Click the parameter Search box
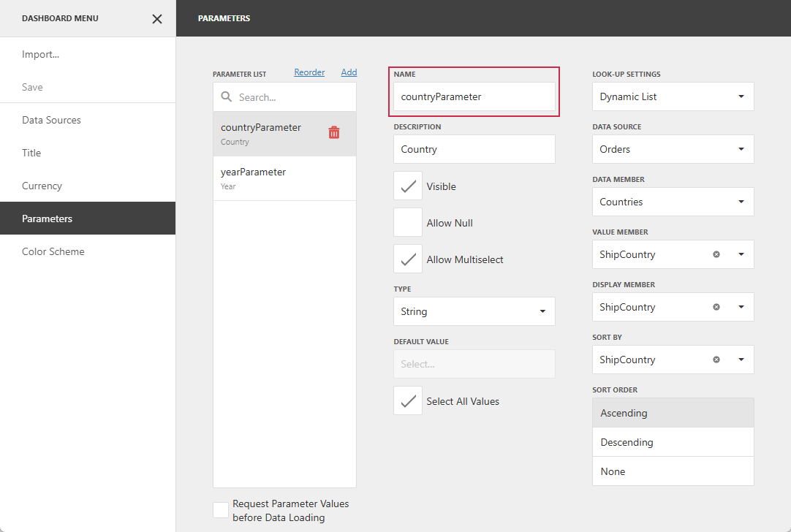Viewport: 791px width, 532px height. [284, 96]
